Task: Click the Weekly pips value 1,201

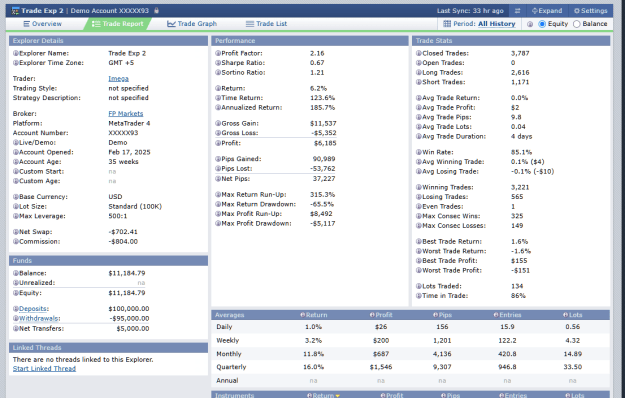Action: click(x=442, y=341)
